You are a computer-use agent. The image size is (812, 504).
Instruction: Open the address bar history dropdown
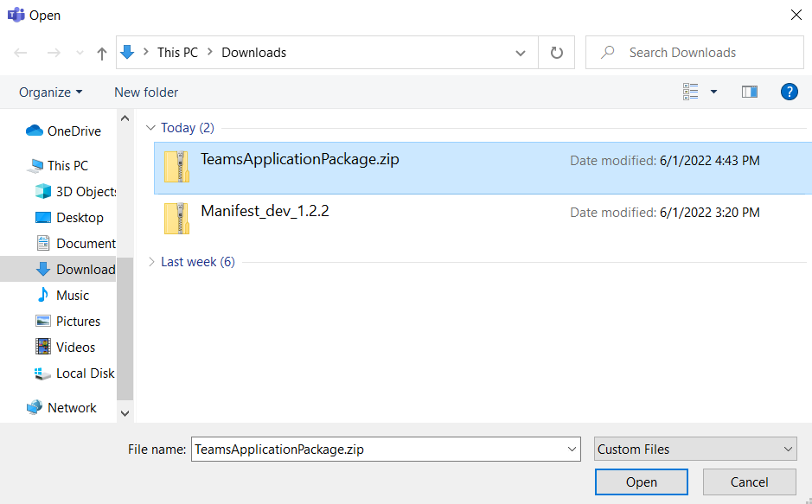(x=521, y=53)
